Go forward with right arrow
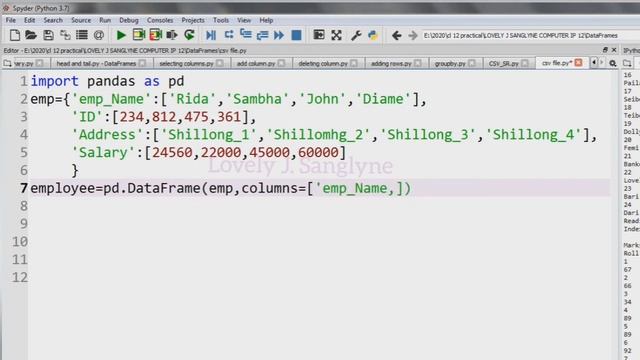640x360 pixels. (x=413, y=36)
